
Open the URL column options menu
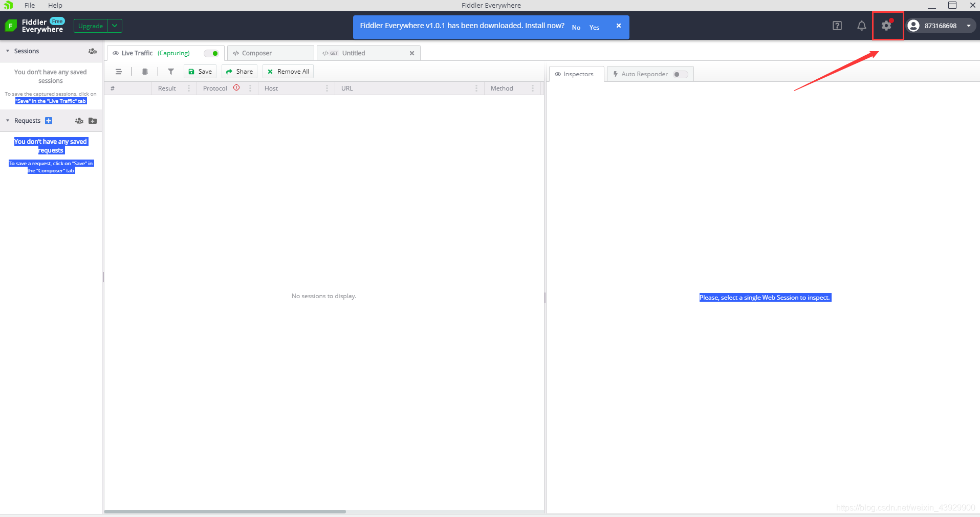coord(476,88)
